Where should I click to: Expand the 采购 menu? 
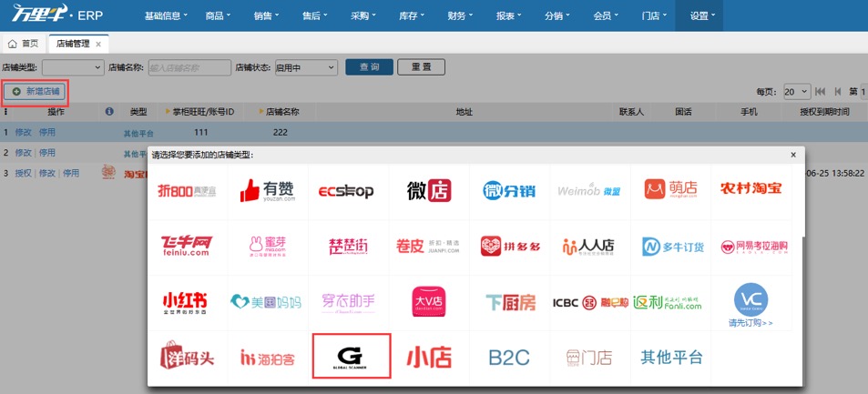pos(363,15)
